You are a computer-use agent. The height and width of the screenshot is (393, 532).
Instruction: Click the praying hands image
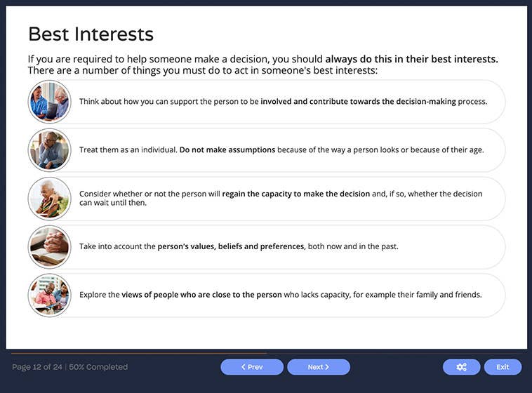pyautogui.click(x=49, y=247)
